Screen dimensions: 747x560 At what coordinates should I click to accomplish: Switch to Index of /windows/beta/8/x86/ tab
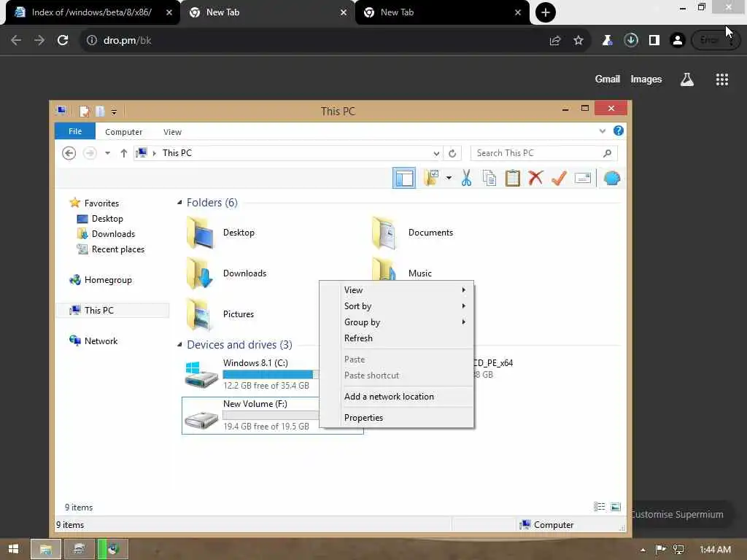(x=93, y=12)
